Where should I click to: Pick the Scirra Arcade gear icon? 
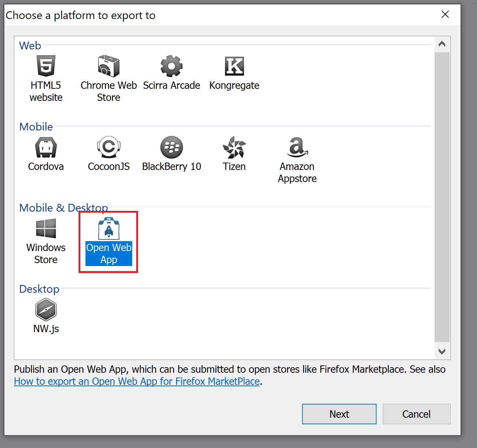coord(172,66)
